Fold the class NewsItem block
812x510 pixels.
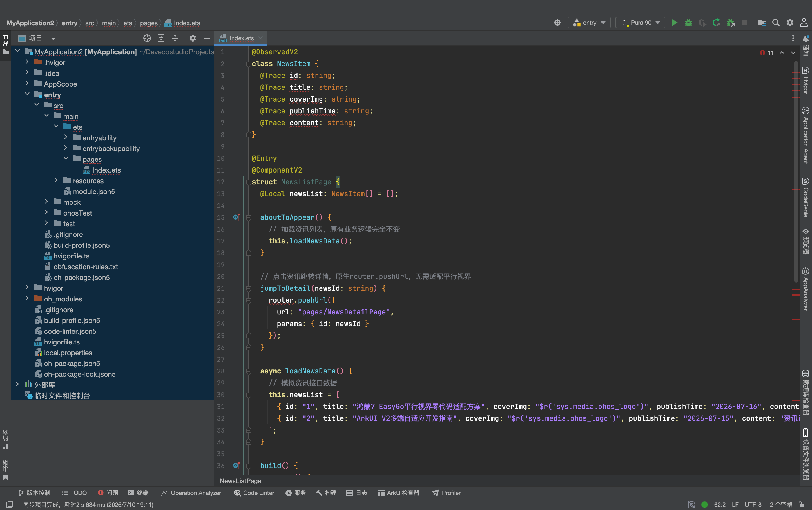coord(248,64)
